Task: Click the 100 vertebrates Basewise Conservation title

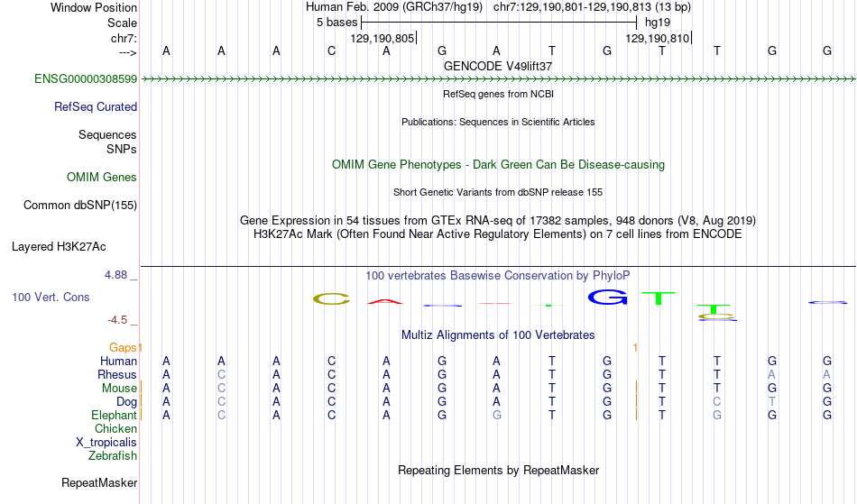Action: (498, 276)
